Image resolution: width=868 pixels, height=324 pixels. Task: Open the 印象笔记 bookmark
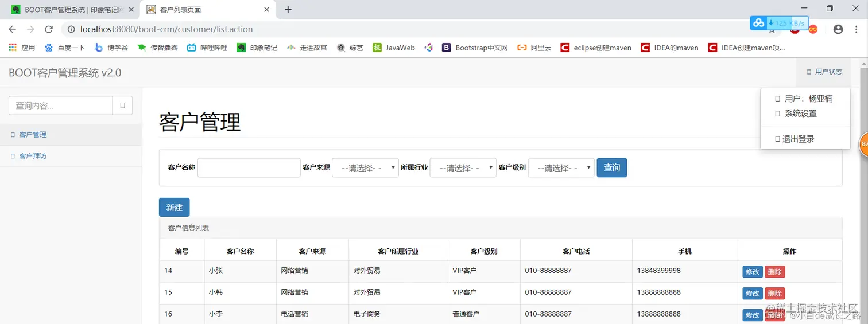pyautogui.click(x=257, y=48)
